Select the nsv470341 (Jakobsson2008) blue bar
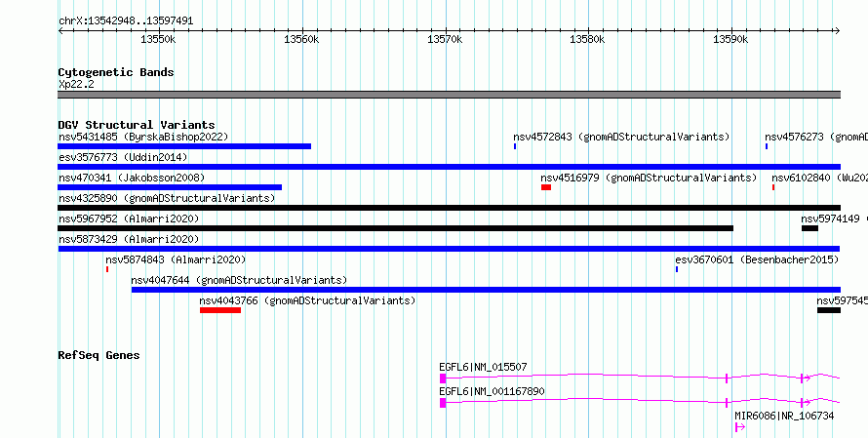This screenshot has height=438, width=868. tap(170, 187)
